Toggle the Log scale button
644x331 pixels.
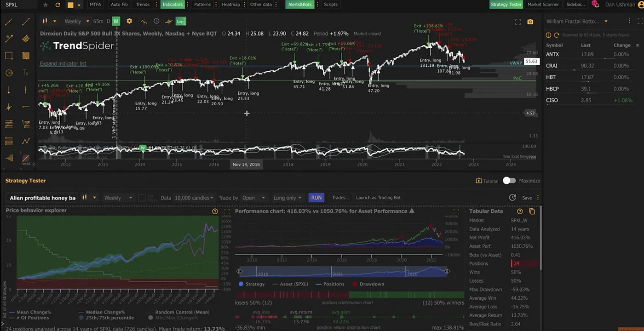(x=180, y=21)
